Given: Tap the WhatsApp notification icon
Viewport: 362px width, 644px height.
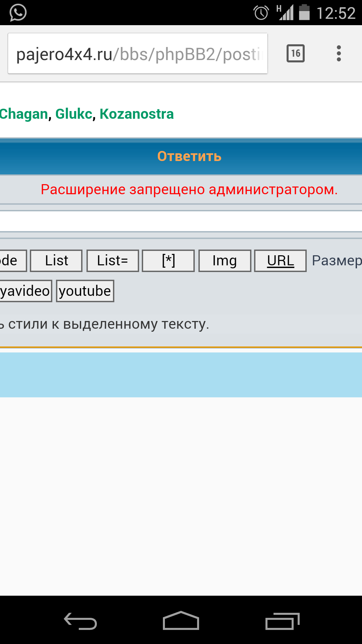Looking at the screenshot, I should pos(18,13).
